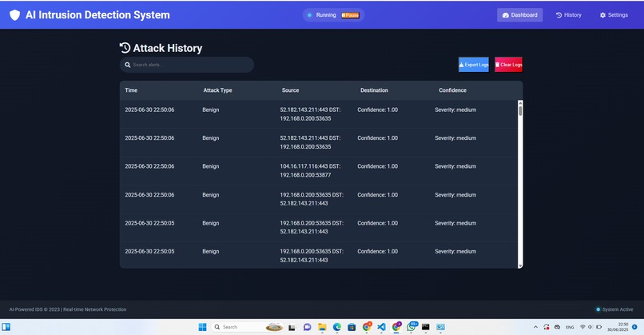The height and width of the screenshot is (335, 644).
Task: Open Visual Studio Code from the taskbar
Action: pos(382,327)
